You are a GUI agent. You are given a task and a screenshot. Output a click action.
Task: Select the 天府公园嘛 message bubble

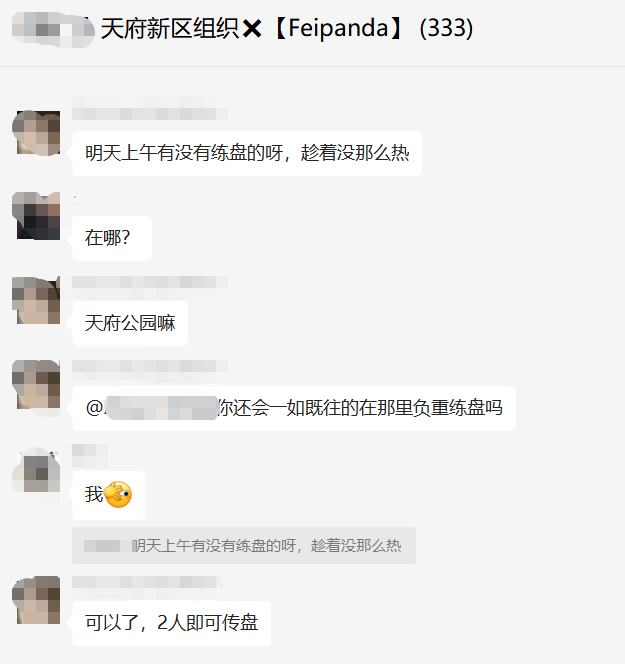coord(130,323)
